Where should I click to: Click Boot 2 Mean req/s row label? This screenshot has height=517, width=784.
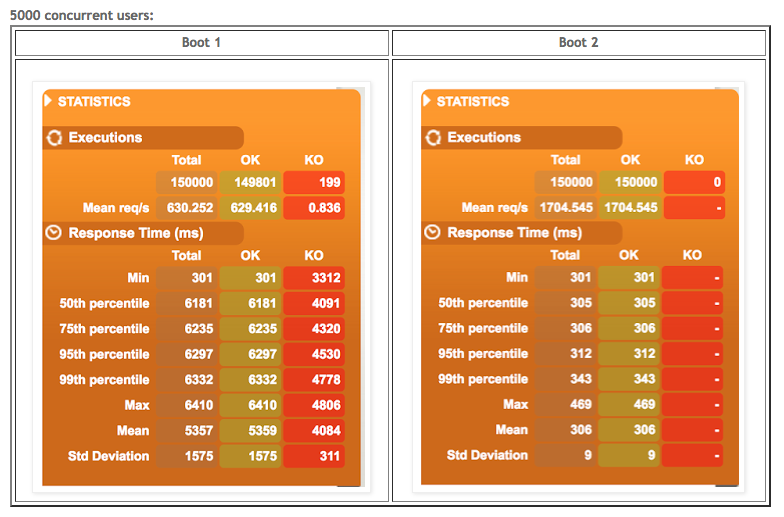pyautogui.click(x=494, y=208)
